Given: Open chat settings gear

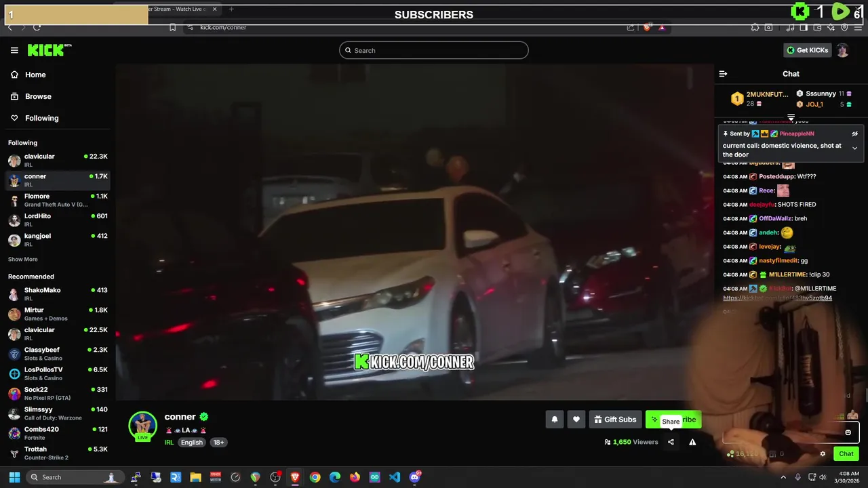Looking at the screenshot, I should (823, 454).
